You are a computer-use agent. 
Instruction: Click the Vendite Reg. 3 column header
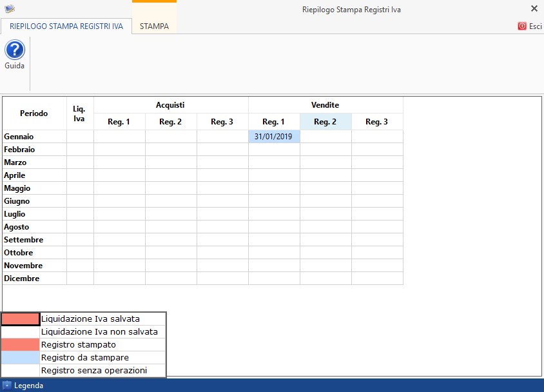pyautogui.click(x=377, y=122)
